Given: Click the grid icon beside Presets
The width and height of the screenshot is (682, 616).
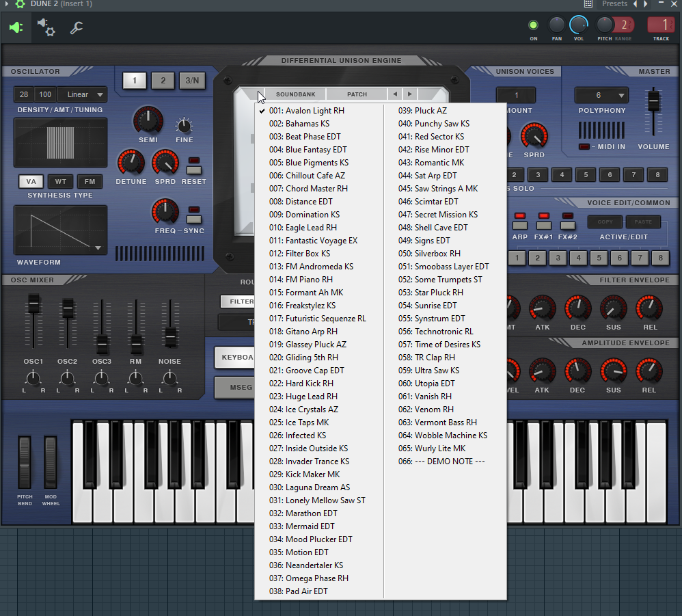Looking at the screenshot, I should [x=588, y=4].
